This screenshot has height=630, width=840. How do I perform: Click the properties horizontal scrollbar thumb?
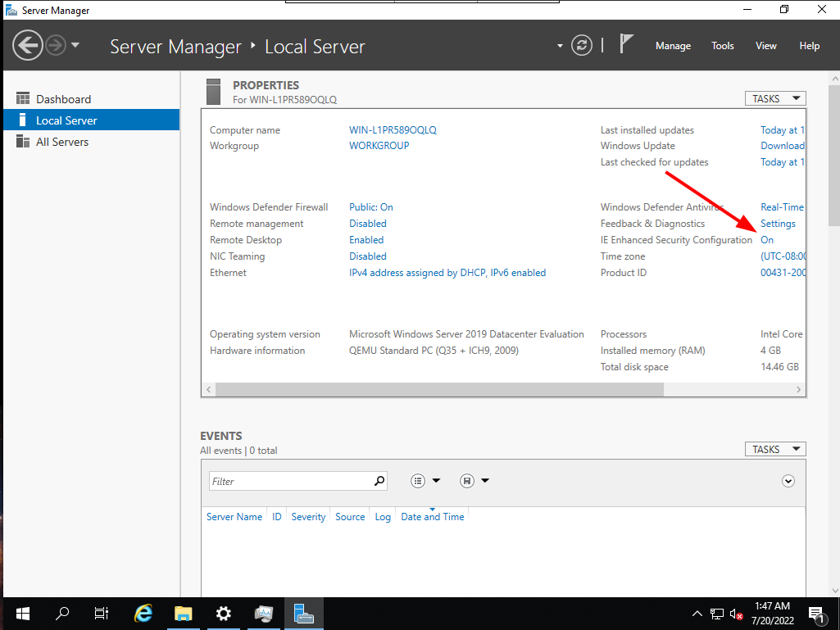(x=439, y=389)
